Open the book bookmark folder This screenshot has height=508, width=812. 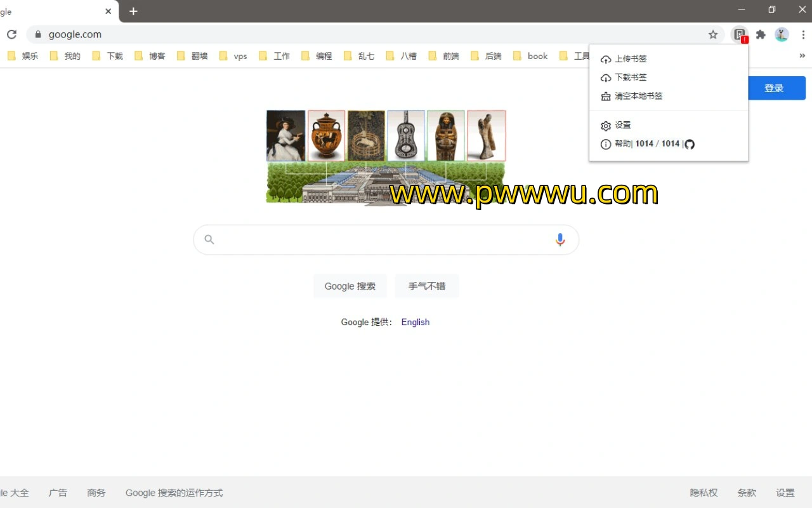click(531, 56)
